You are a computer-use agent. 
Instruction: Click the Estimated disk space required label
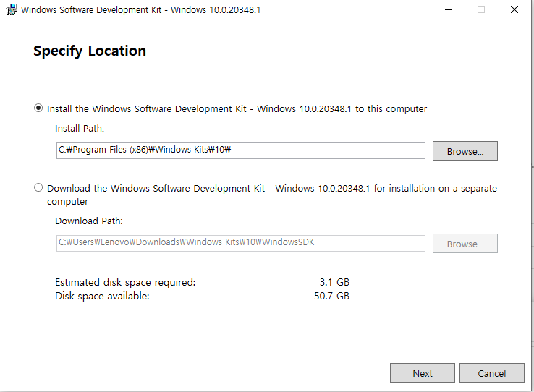(125, 283)
